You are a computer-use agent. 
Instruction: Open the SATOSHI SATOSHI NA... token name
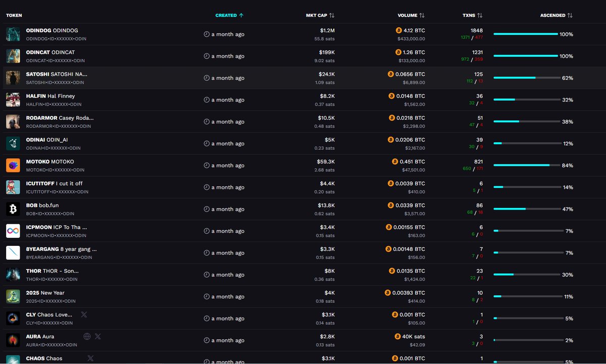57,74
